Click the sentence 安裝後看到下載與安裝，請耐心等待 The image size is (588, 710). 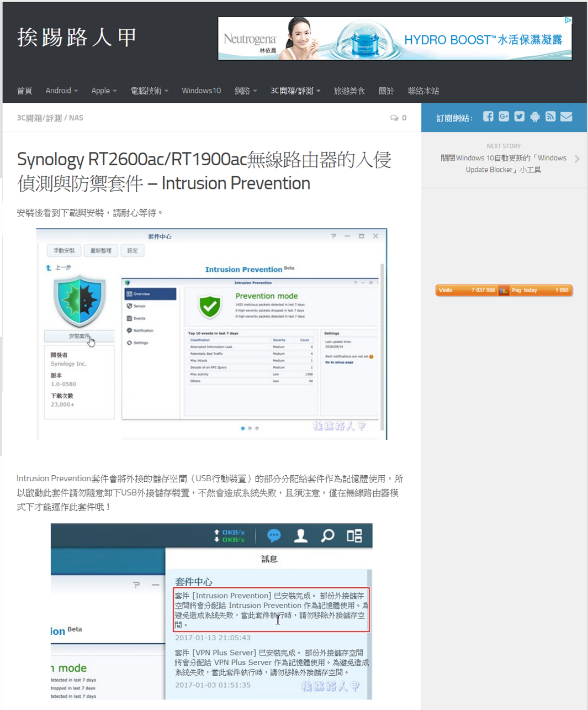tap(90, 213)
